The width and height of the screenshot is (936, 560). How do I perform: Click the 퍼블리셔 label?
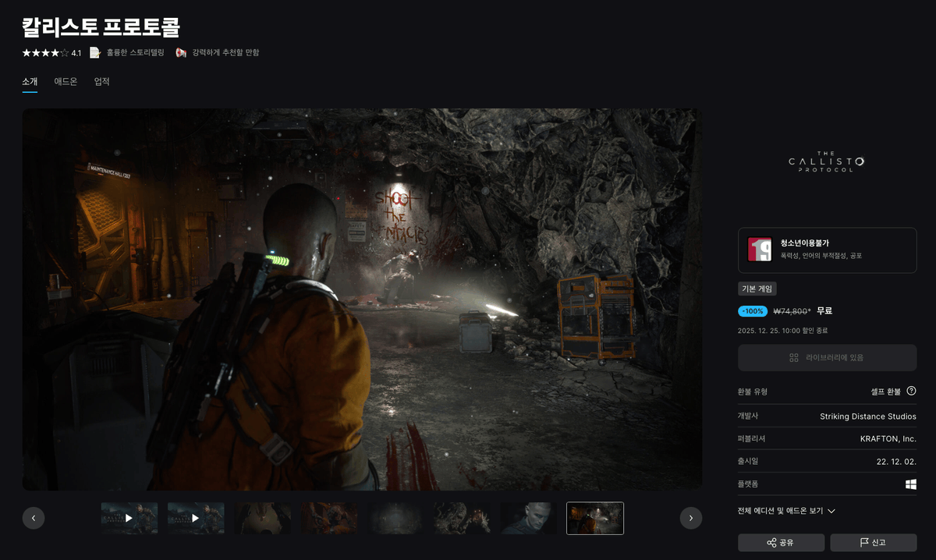[x=751, y=439]
